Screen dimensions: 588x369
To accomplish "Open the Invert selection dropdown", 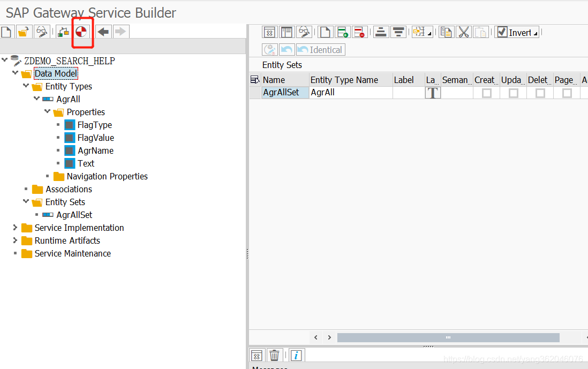I will pos(517,33).
